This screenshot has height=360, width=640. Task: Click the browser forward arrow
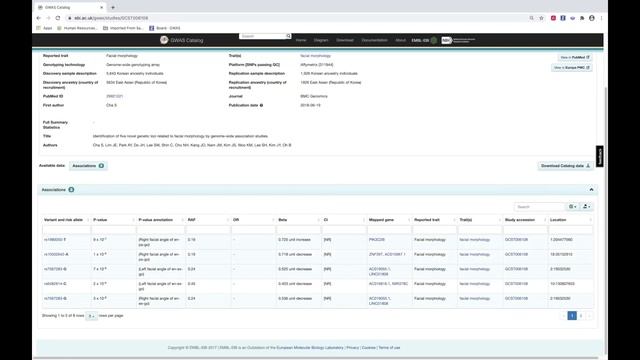click(x=48, y=18)
